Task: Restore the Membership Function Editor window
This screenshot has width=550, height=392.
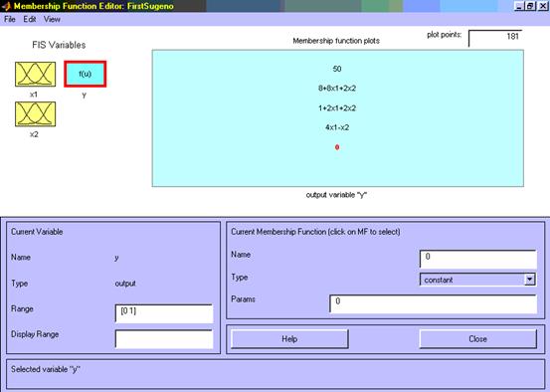Action: coord(530,6)
